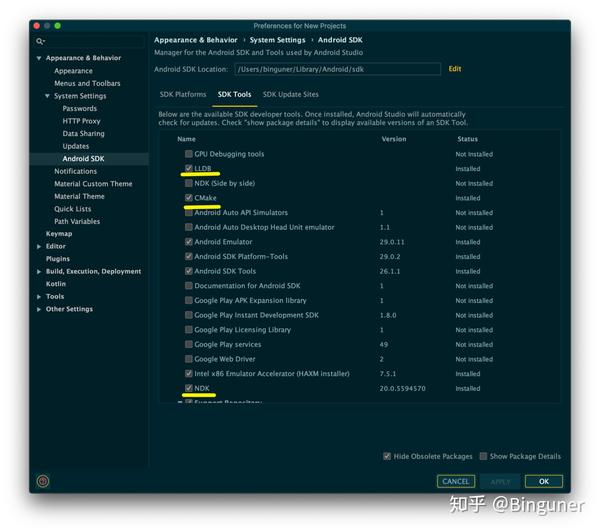Image resolution: width=600 pixels, height=532 pixels.
Task: Expand the Editor settings section
Action: point(39,246)
